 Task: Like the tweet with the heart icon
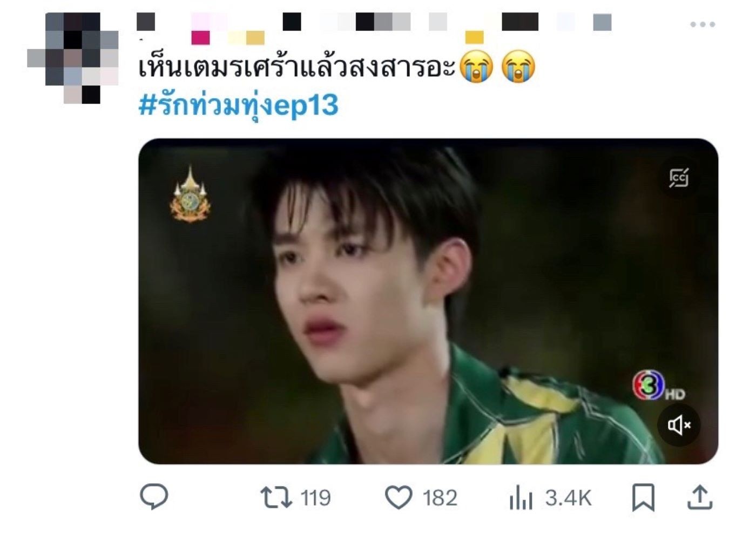pos(399,497)
